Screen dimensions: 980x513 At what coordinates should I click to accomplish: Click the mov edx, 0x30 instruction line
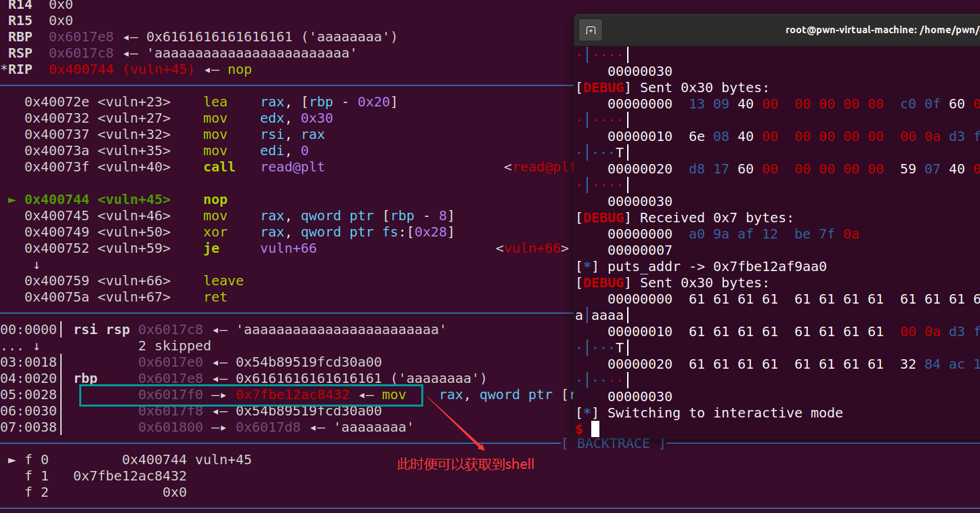click(179, 118)
